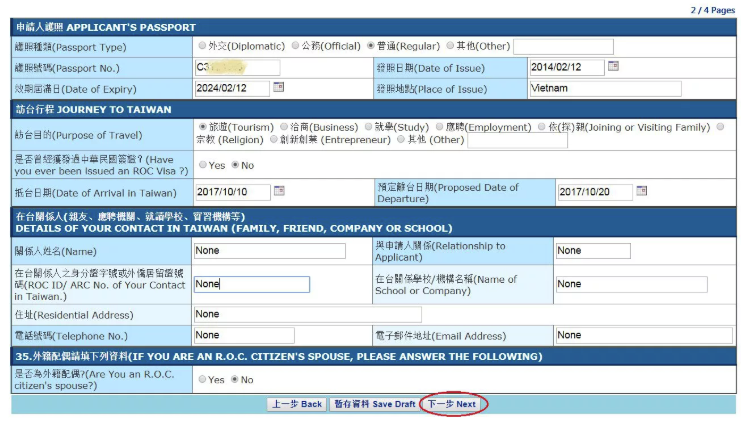Choose Business as purpose of travel
The height and width of the screenshot is (427, 750).
[x=282, y=128]
